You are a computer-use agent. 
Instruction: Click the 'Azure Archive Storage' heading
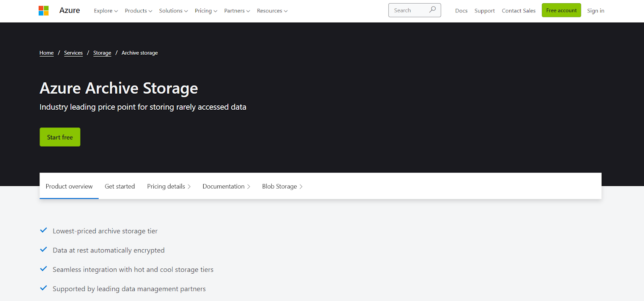point(119,88)
